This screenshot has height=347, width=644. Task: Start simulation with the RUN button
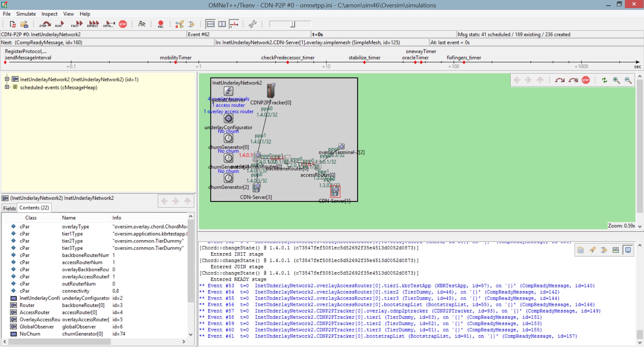coord(60,24)
